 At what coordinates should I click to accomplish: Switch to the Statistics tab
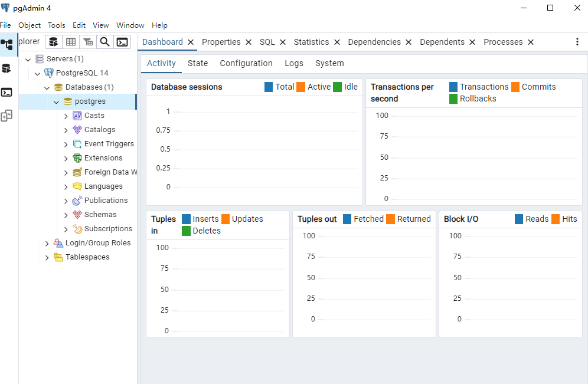pyautogui.click(x=311, y=42)
